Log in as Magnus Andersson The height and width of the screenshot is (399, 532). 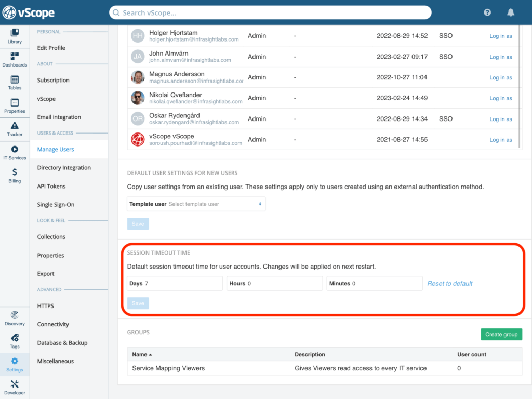(x=501, y=78)
